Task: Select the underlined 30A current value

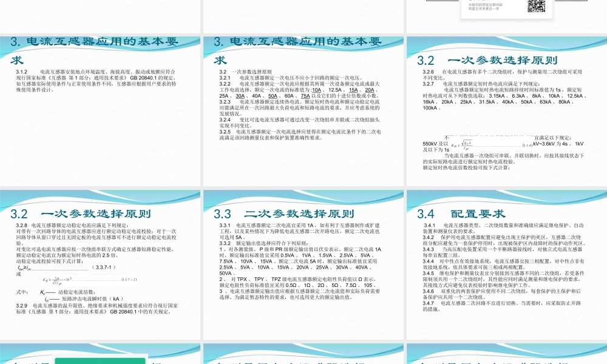Action: coord(239,97)
